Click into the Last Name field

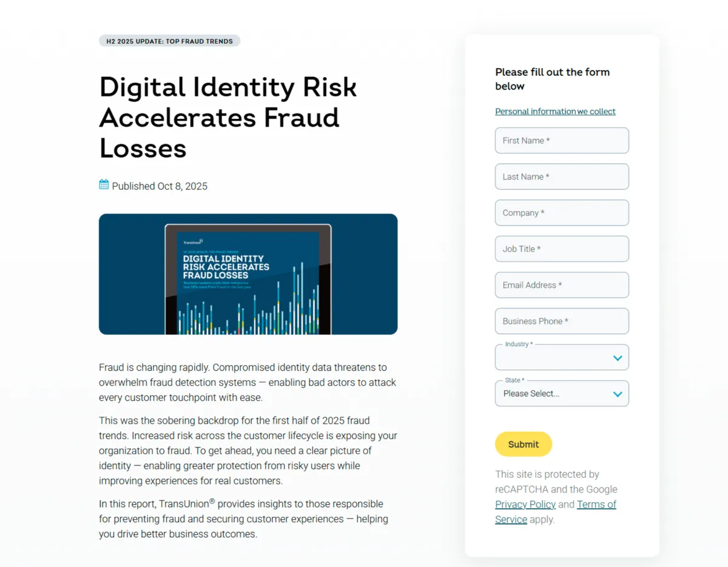coord(561,176)
